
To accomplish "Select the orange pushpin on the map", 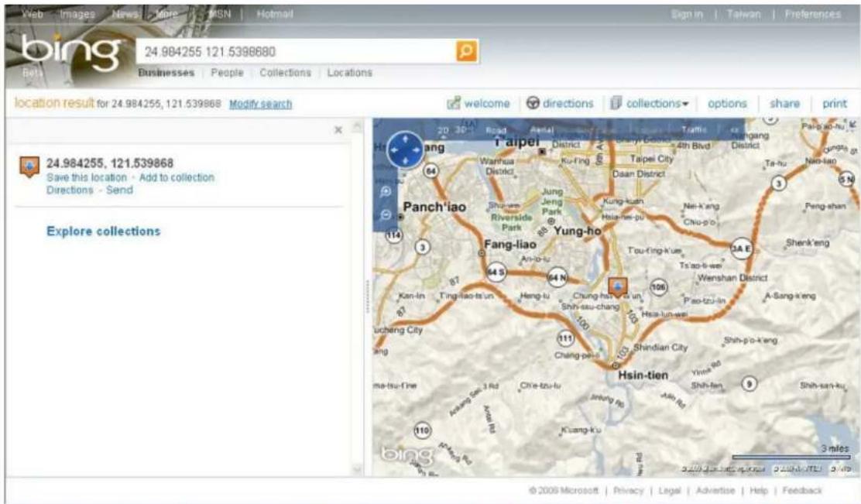I will click(x=618, y=286).
